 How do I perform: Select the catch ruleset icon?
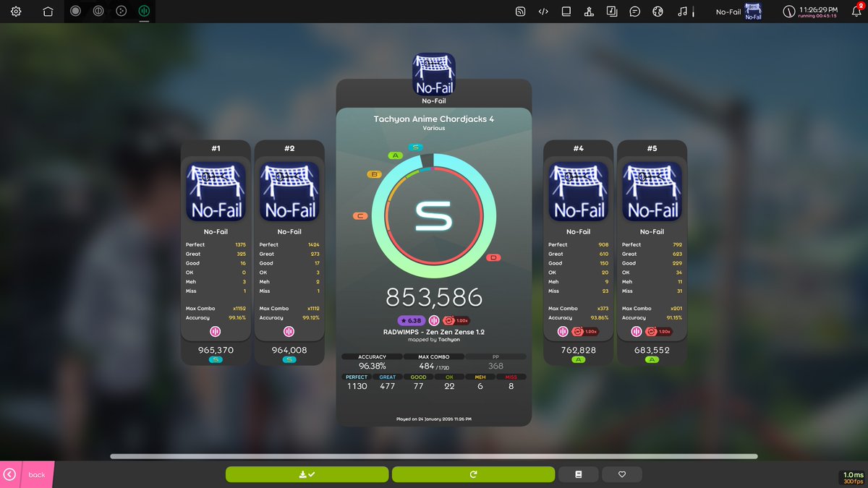(122, 12)
